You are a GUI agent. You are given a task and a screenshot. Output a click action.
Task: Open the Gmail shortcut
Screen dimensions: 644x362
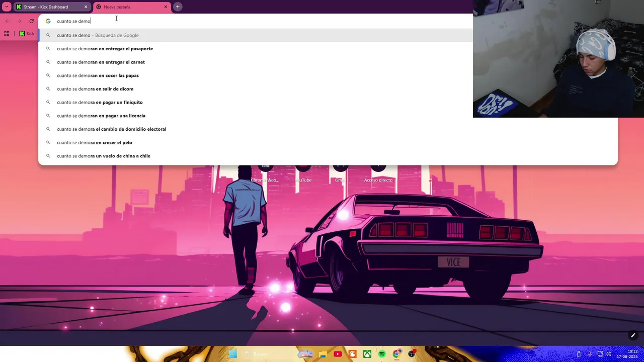pyautogui.click(x=341, y=173)
